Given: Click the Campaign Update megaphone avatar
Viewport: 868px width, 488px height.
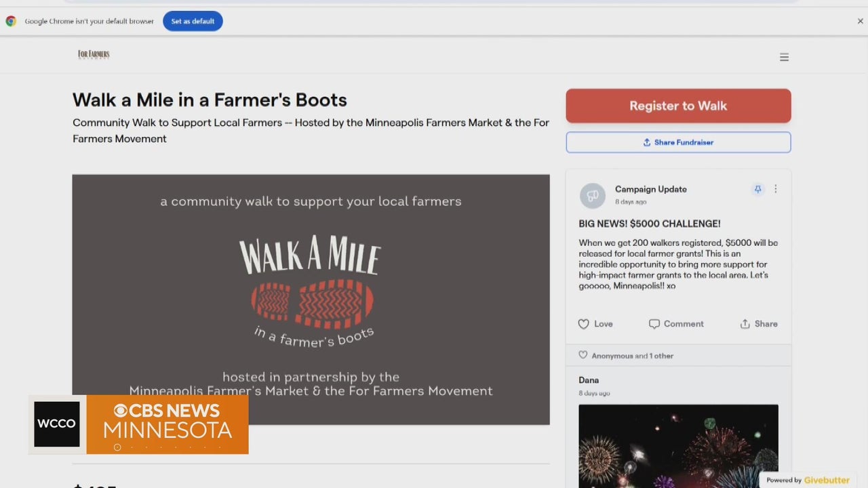Looking at the screenshot, I should point(592,195).
